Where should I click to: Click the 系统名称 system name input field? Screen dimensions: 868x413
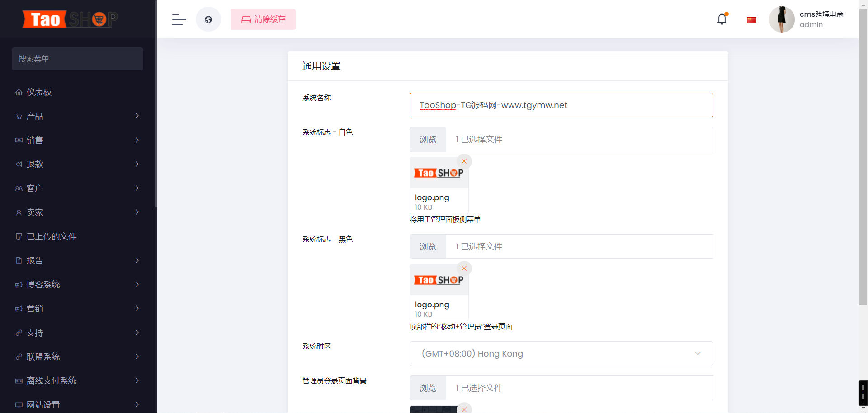pyautogui.click(x=561, y=105)
